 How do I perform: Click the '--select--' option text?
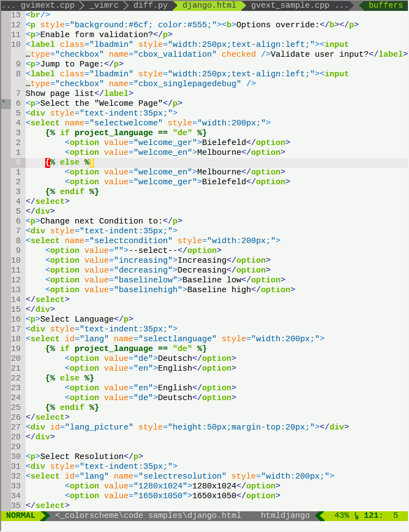(x=153, y=251)
